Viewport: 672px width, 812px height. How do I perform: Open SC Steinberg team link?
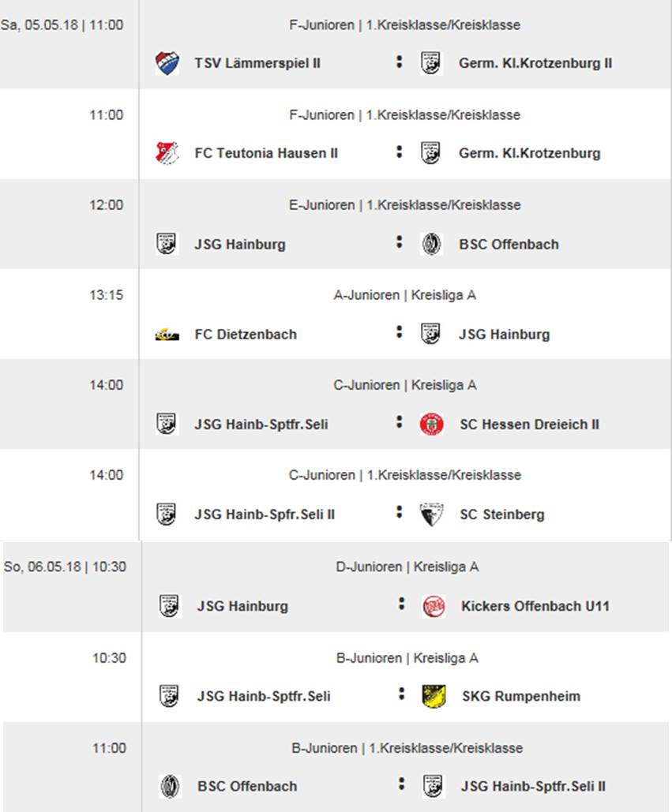pyautogui.click(x=502, y=515)
